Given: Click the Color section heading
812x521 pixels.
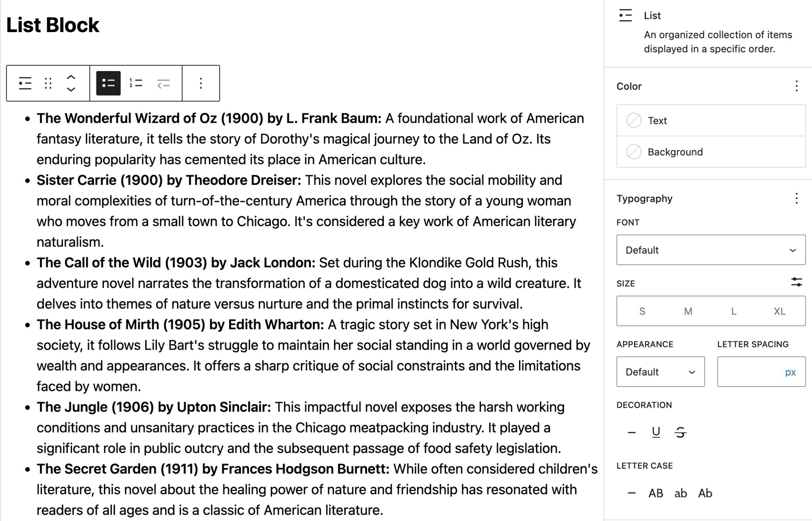Looking at the screenshot, I should tap(629, 86).
